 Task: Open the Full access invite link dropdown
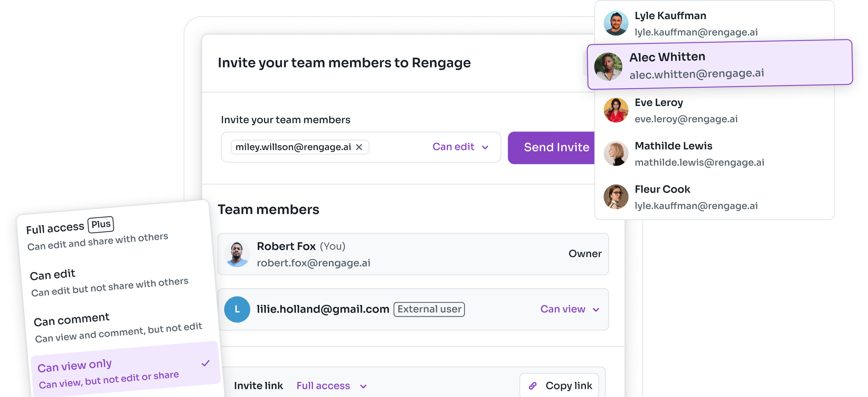[331, 386]
